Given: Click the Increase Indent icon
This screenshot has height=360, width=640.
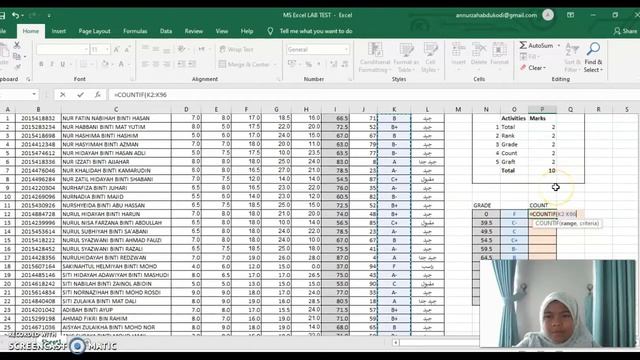Looking at the screenshot, I should [x=192, y=64].
